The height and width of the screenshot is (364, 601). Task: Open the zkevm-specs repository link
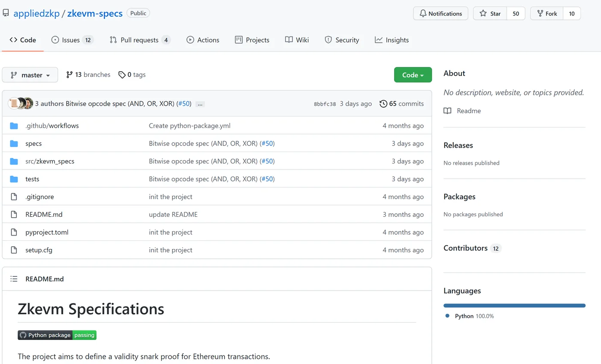coord(95,13)
